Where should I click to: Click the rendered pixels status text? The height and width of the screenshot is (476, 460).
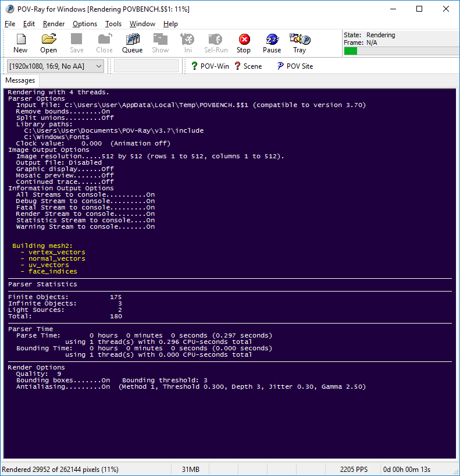pyautogui.click(x=60, y=470)
